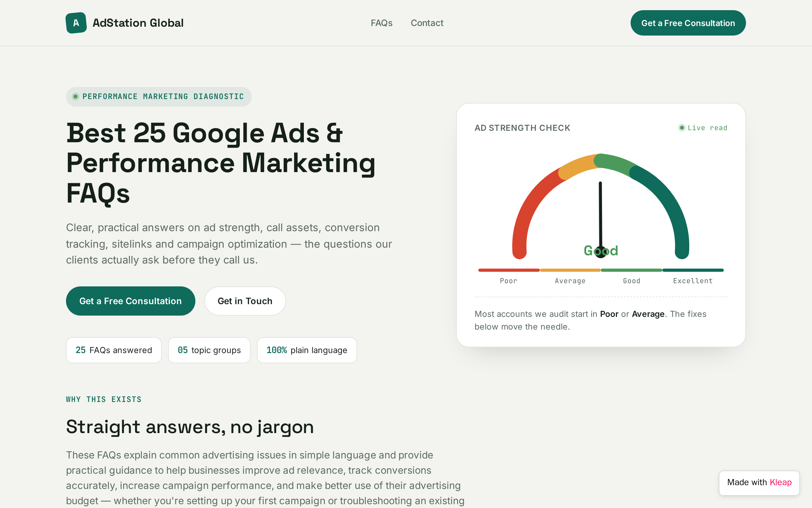Click the dark teal Excellent scale bar
The height and width of the screenshot is (508, 812).
pyautogui.click(x=693, y=270)
